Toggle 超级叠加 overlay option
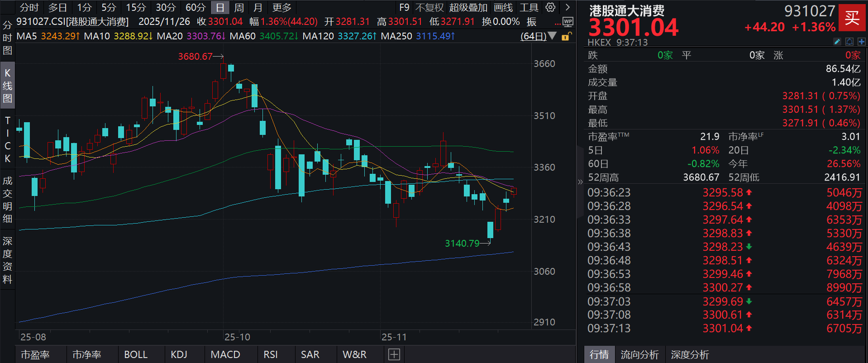 coord(468,8)
